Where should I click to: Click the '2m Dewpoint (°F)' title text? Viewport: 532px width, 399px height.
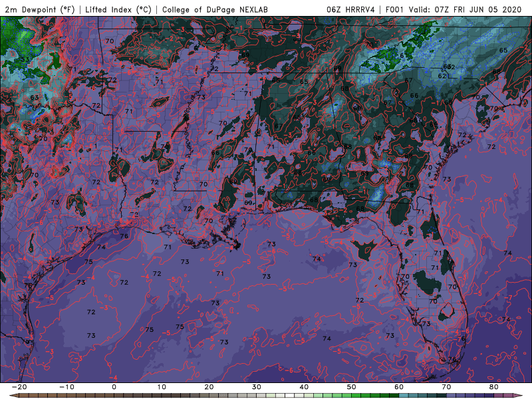coord(40,10)
